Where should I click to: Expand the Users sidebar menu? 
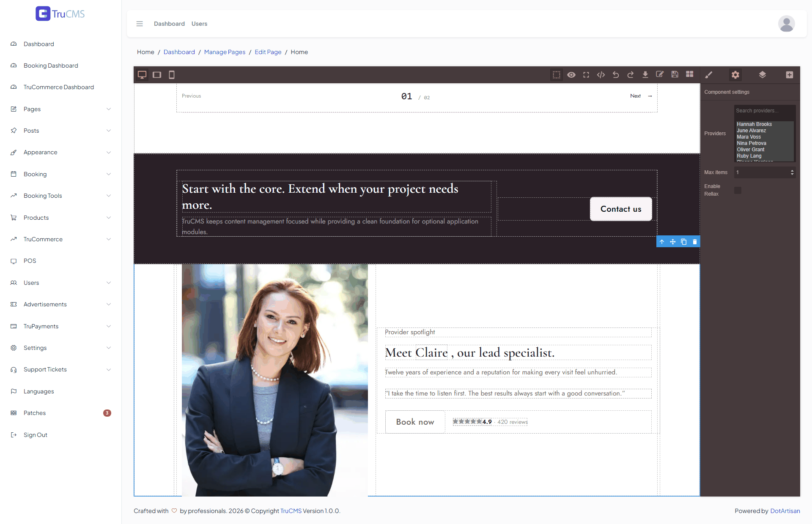pos(60,283)
